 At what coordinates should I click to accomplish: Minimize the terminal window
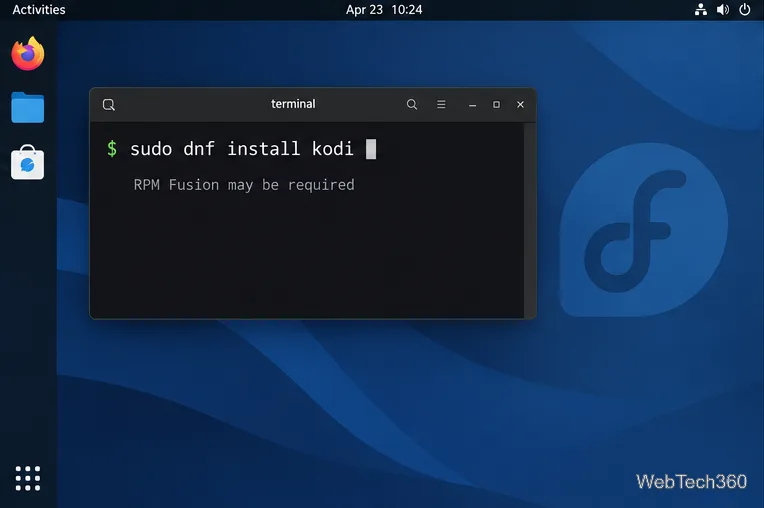(x=472, y=105)
